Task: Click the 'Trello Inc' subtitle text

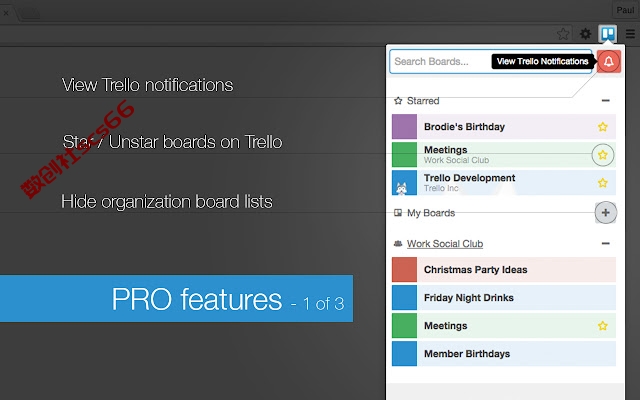Action: click(441, 188)
